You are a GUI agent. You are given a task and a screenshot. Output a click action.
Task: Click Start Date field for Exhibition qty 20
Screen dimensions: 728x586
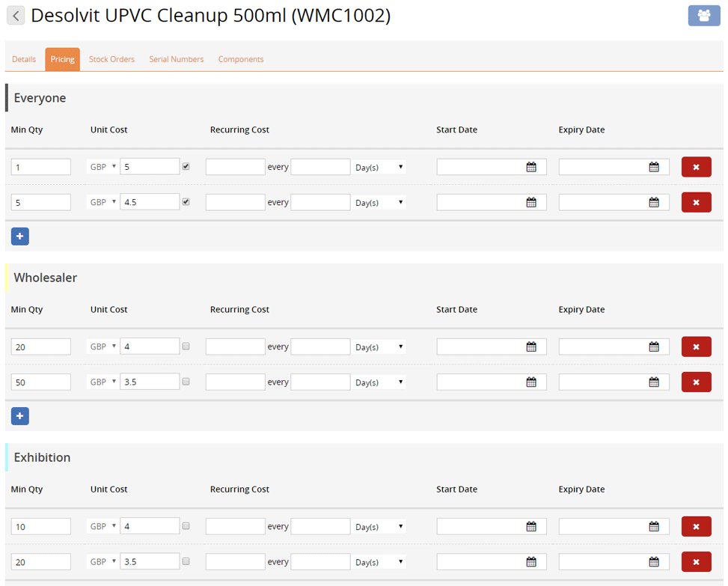[x=492, y=562]
